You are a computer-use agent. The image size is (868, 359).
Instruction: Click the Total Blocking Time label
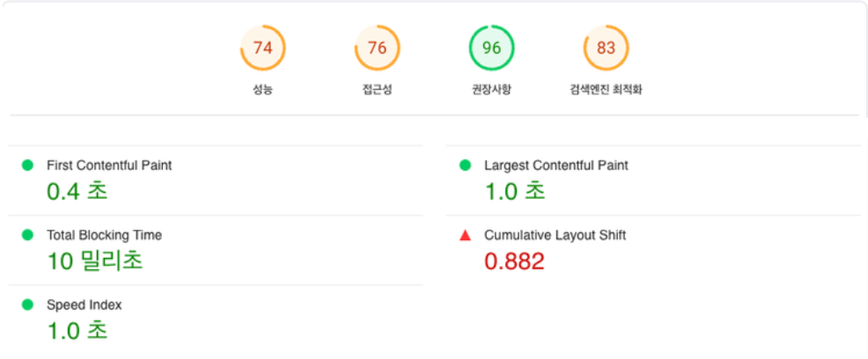104,235
